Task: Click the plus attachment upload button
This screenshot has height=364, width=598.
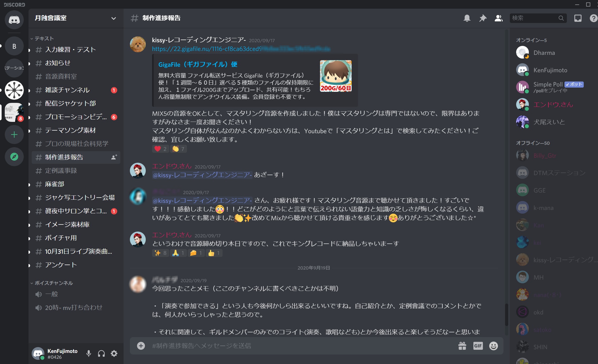Action: (141, 346)
